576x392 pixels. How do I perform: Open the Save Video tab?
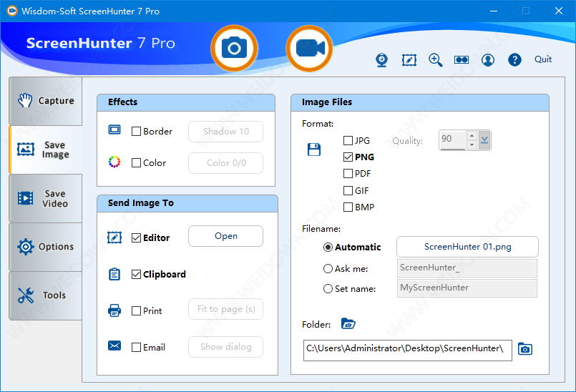46,198
